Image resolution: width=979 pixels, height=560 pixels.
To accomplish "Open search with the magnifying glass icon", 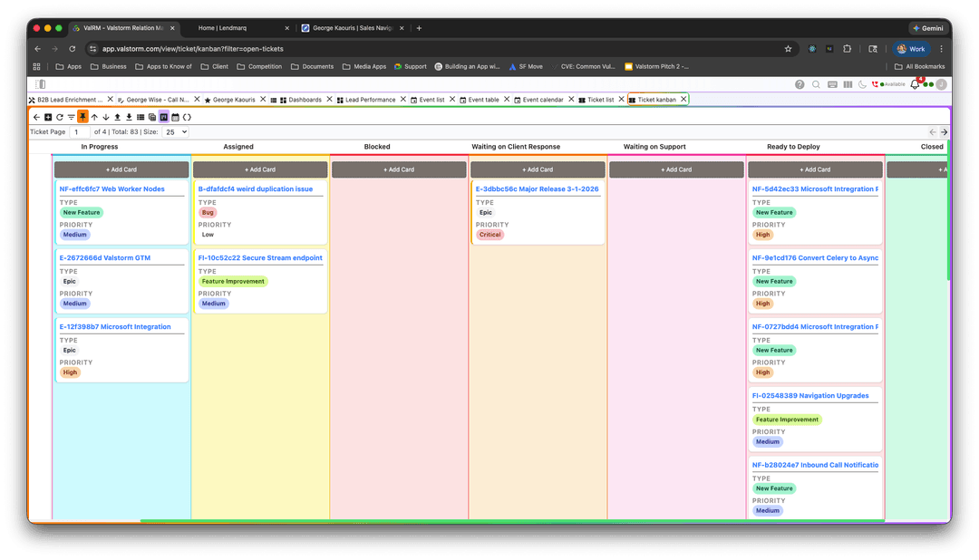I will coord(816,84).
